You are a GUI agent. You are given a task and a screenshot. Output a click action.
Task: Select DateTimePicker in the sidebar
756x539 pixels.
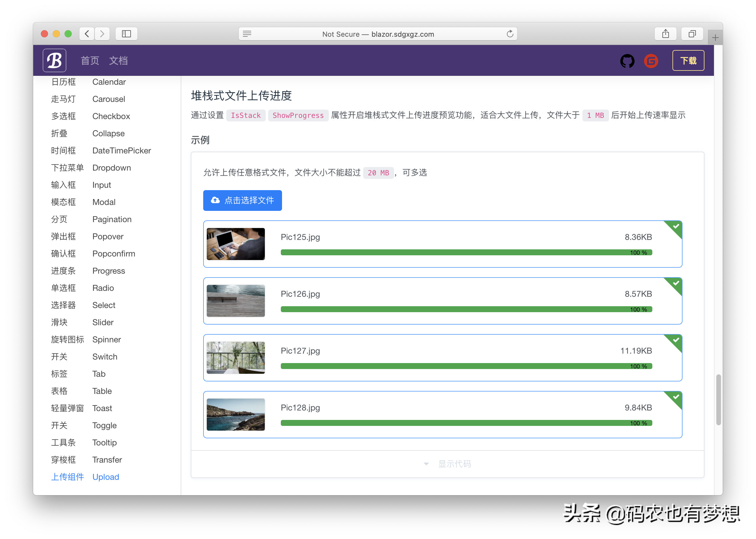(121, 151)
